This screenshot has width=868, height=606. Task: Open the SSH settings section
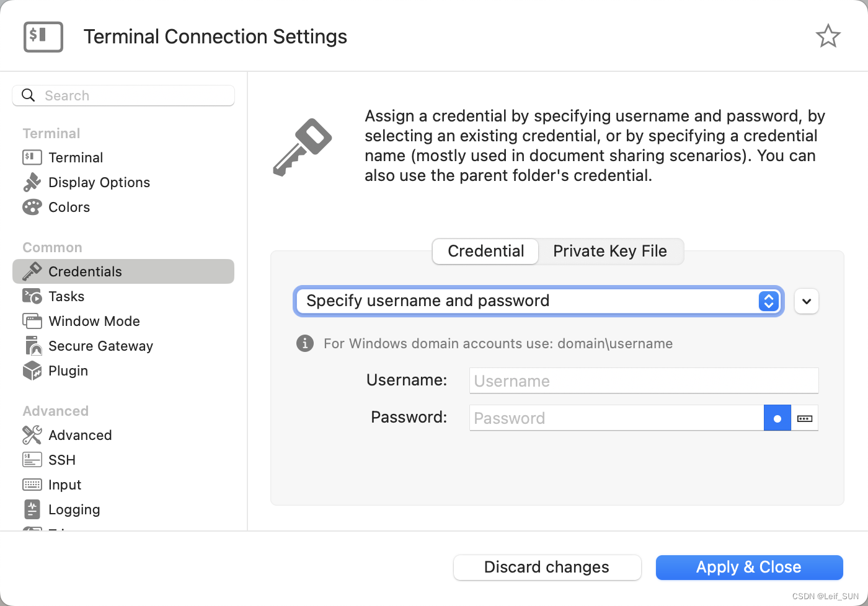[x=61, y=460]
